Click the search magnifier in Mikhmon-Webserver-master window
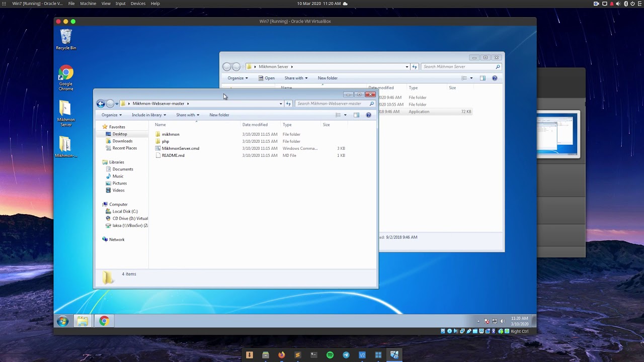 (x=372, y=104)
